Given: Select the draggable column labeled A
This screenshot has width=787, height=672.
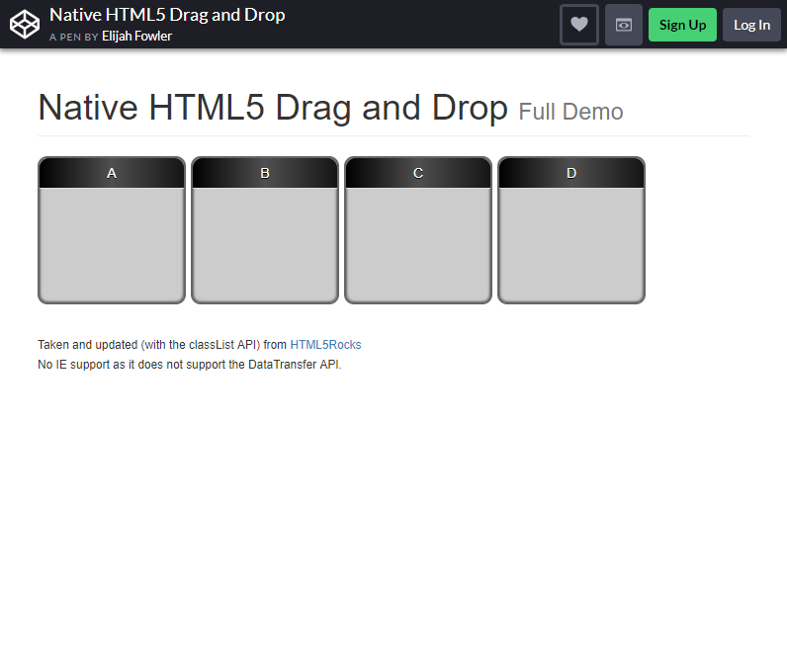Looking at the screenshot, I should [x=112, y=230].
